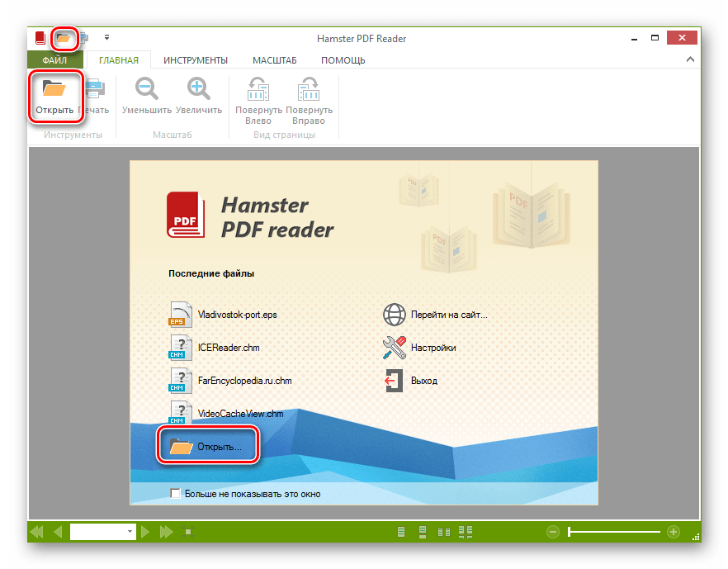Rotate page right with Повернуть Вправо
Screen dimensions: 728x569
pyautogui.click(x=310, y=89)
